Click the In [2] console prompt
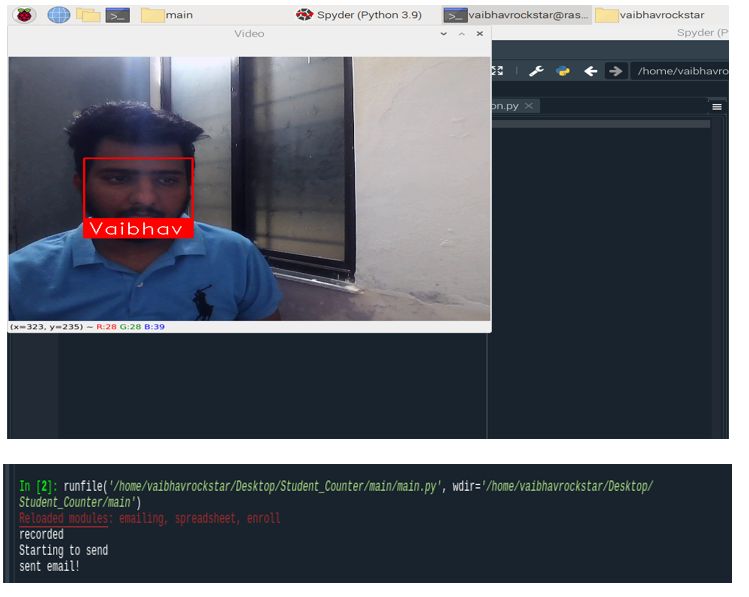This screenshot has height=597, width=749. pos(38,487)
